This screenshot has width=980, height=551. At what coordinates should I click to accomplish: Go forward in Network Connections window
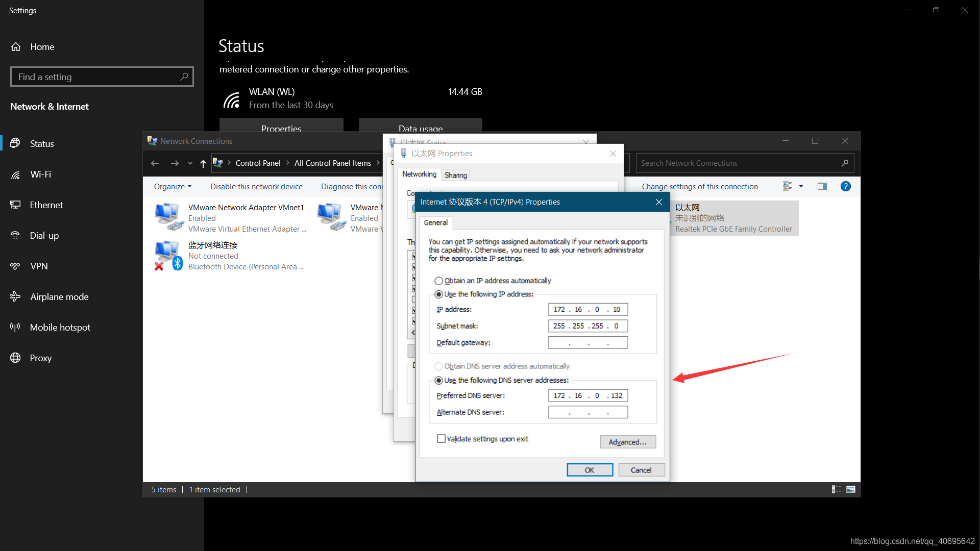click(x=175, y=163)
